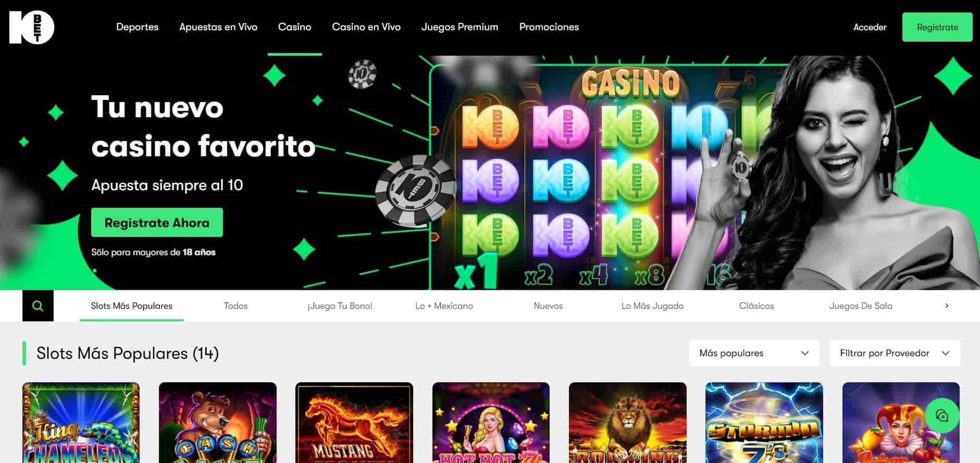Image resolution: width=980 pixels, height=463 pixels.
Task: Select Casino en Vivo in navigation
Action: (366, 27)
